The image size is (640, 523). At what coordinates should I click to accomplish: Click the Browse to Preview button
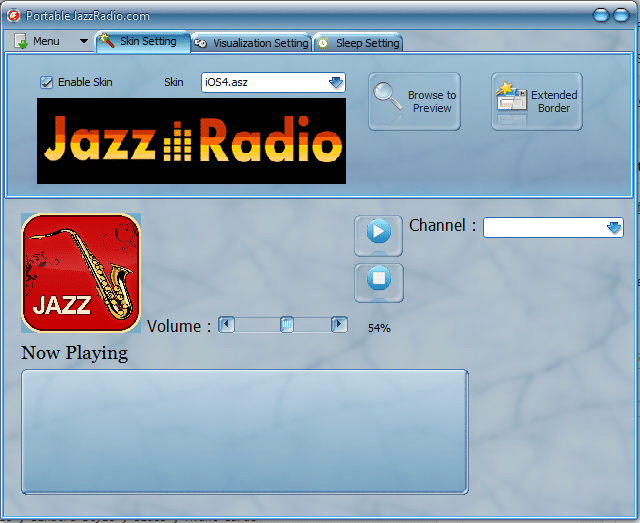414,102
